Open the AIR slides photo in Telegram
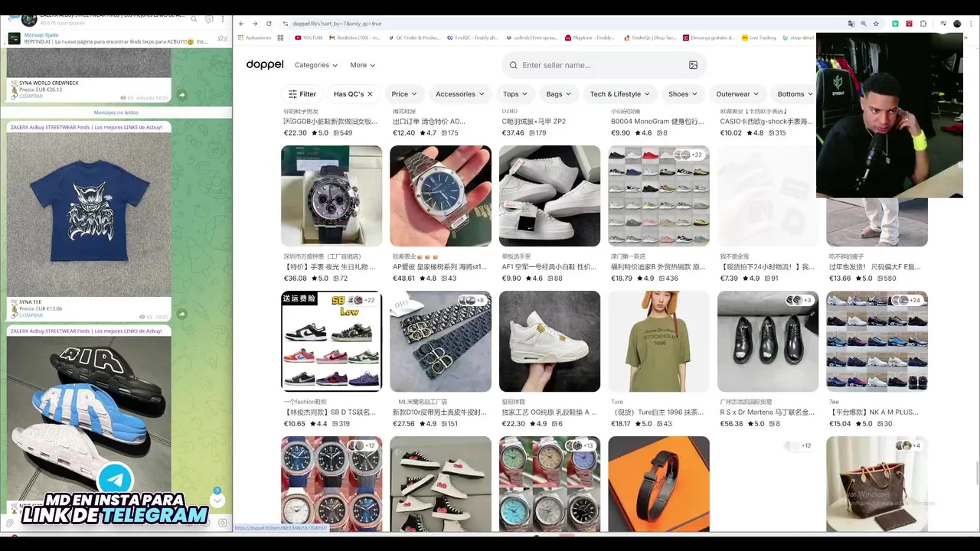 89,419
